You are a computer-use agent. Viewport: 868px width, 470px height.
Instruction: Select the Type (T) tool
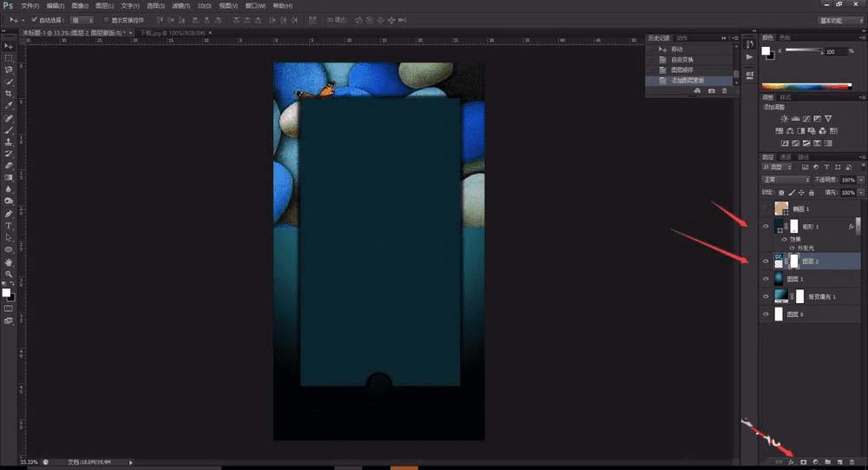[x=9, y=225]
